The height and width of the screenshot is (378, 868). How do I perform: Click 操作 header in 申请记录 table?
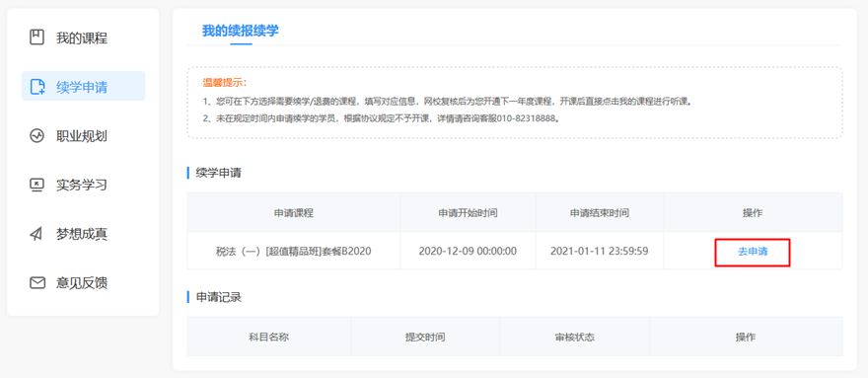tap(746, 337)
